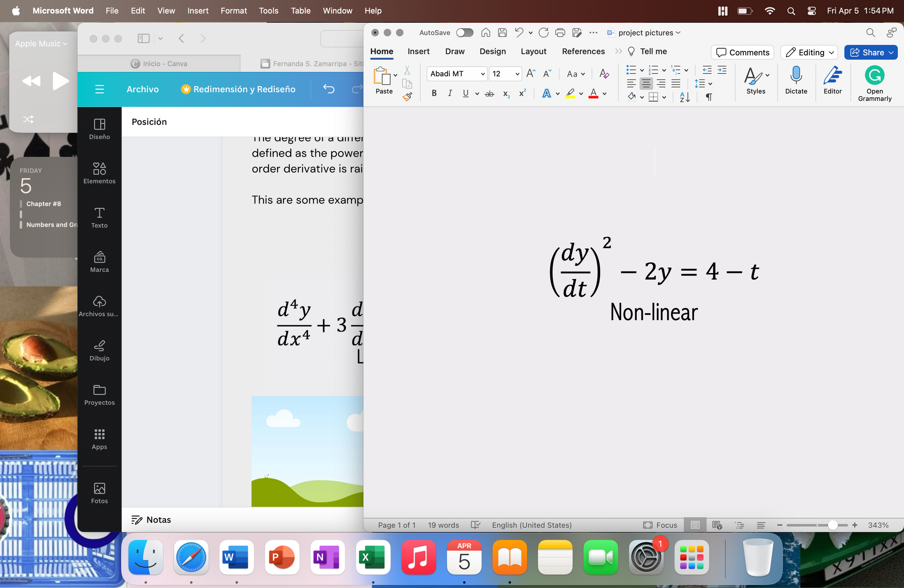Click the Comments button
Image resolution: width=904 pixels, height=588 pixels.
[x=742, y=52]
